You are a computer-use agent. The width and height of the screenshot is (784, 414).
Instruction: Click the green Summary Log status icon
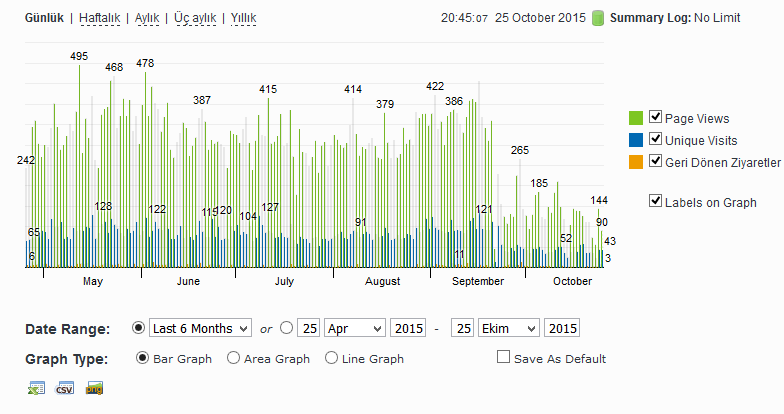pos(598,18)
